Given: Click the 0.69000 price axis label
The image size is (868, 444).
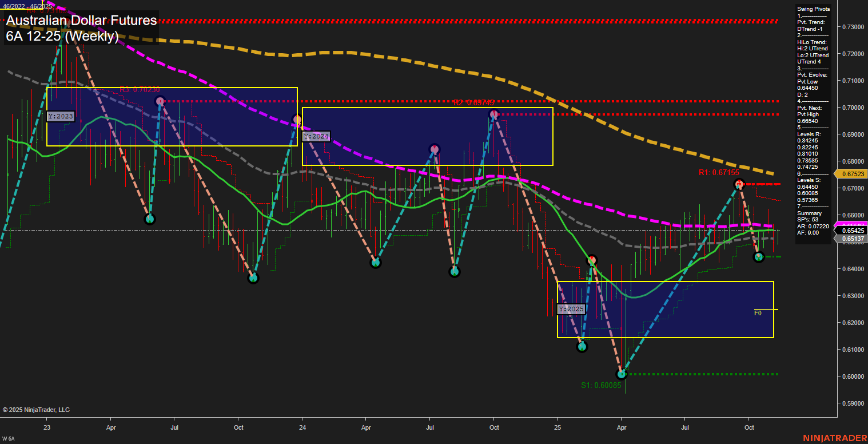Looking at the screenshot, I should tap(853, 134).
